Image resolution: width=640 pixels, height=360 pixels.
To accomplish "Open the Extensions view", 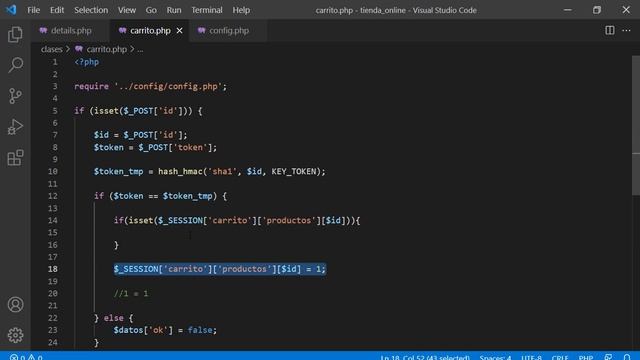I will tap(15, 158).
